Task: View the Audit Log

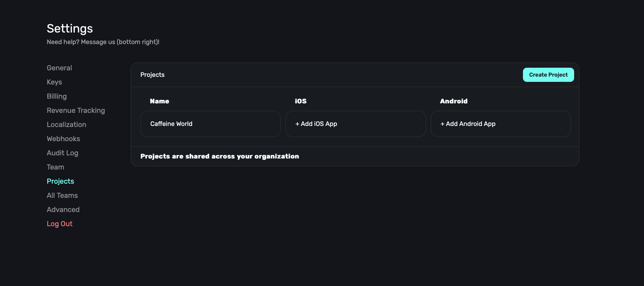Action: pos(63,153)
